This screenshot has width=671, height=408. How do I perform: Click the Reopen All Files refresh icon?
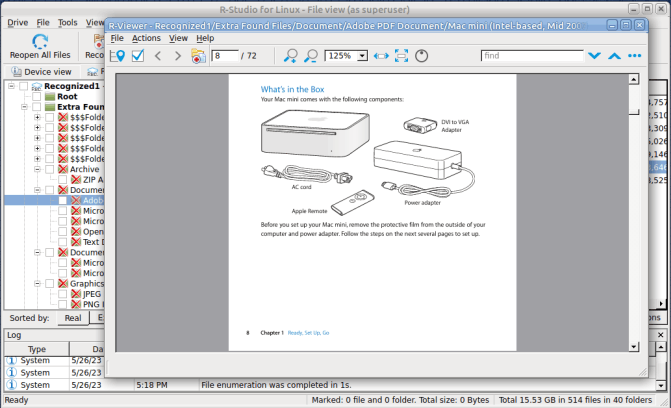click(x=40, y=42)
